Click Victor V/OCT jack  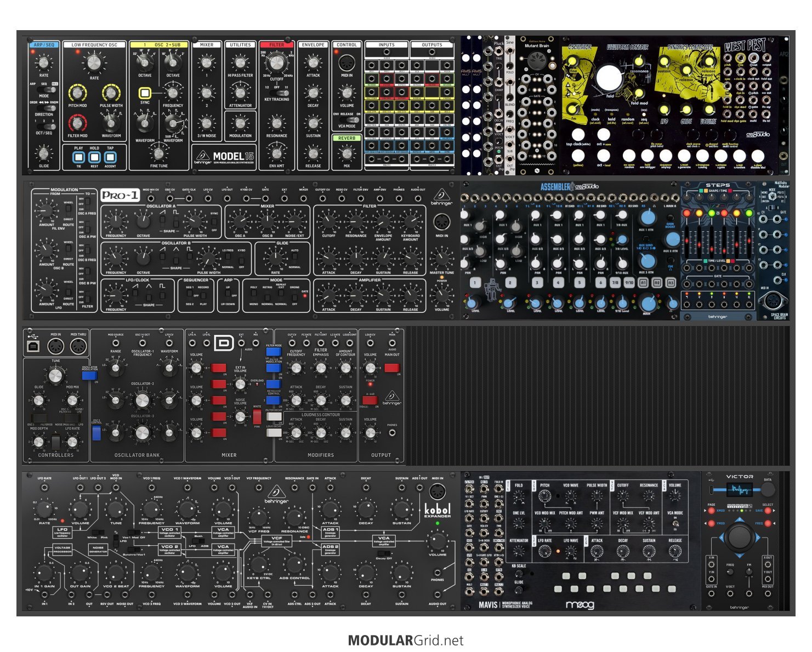[730, 593]
